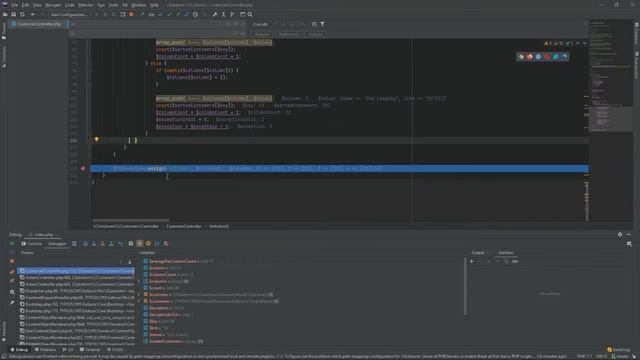Select the Dispatcher.php stack frame
The width and height of the screenshot is (640, 360).
tap(77, 291)
